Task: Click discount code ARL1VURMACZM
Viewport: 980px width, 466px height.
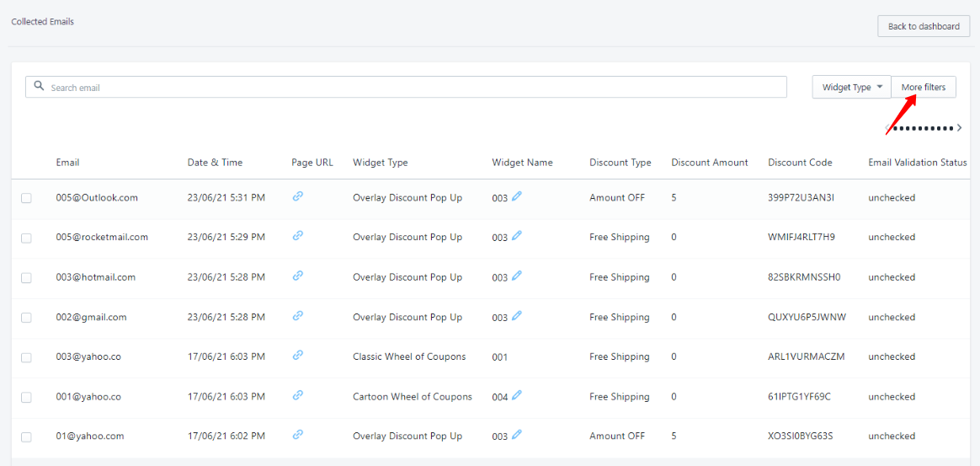Action: coord(807,356)
